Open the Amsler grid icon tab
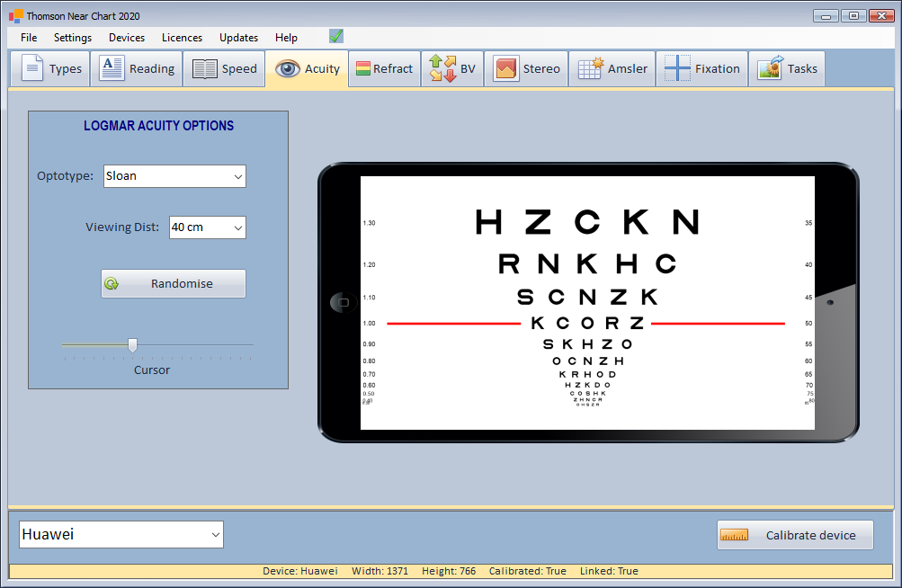The height and width of the screenshot is (588, 902). tap(590, 69)
